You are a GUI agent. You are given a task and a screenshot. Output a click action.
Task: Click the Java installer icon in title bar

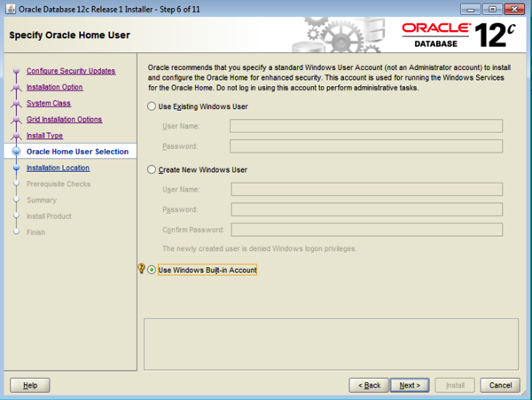(x=11, y=9)
